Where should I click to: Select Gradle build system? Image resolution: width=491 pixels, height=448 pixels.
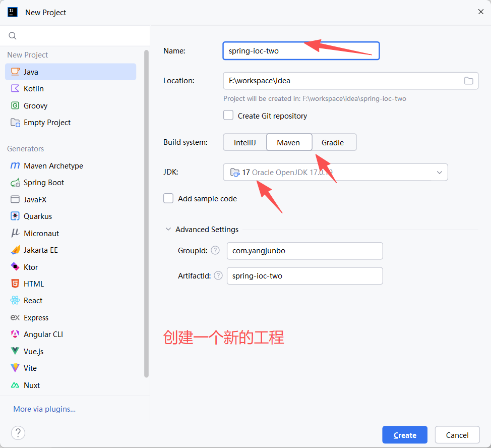point(333,142)
